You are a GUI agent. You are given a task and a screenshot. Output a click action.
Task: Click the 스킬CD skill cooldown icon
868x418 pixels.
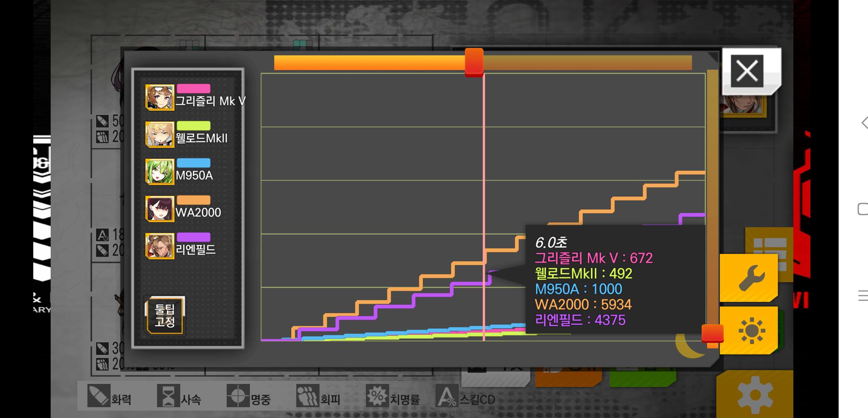coord(447,396)
